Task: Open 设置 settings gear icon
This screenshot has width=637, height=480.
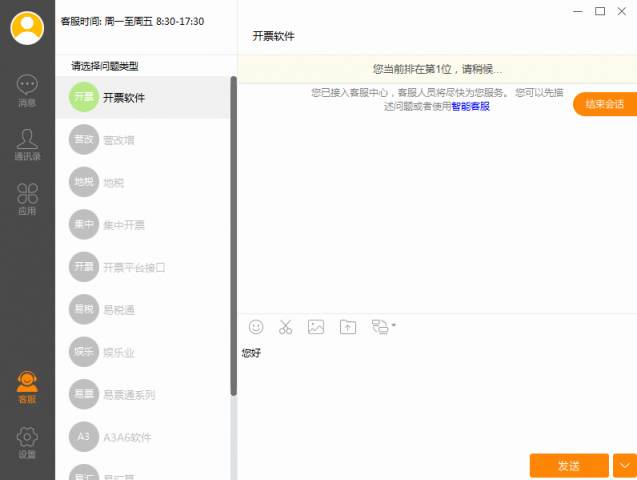Action: pos(27,441)
